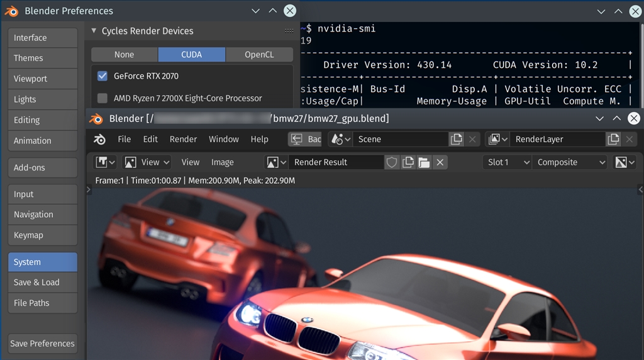Select CUDA compute device
The image size is (644, 360).
[192, 55]
